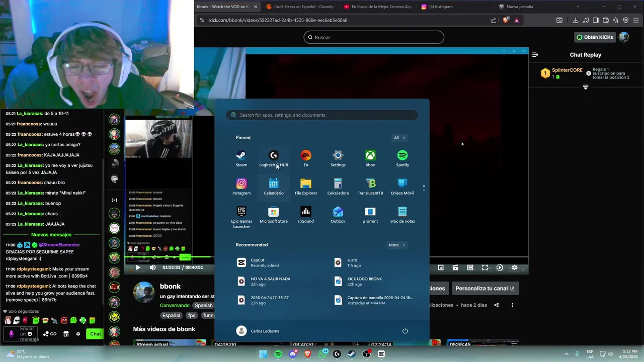Open Settings from pinned apps

coord(338,158)
